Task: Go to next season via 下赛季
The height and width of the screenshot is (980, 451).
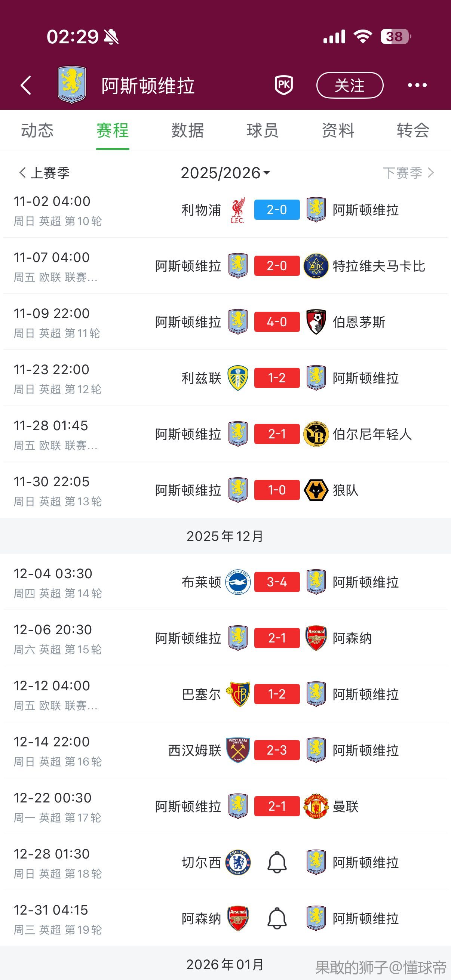Action: 408,173
